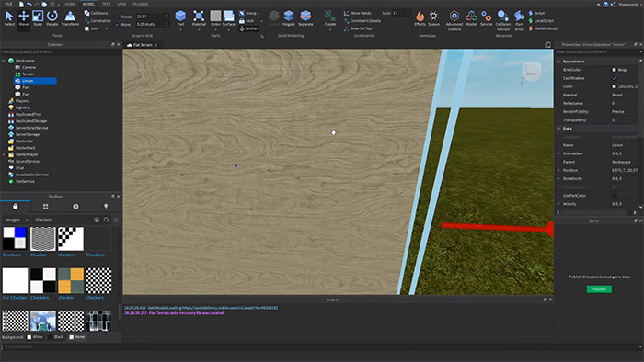The image size is (644, 362).
Task: Insert a Service
Action: point(487,18)
